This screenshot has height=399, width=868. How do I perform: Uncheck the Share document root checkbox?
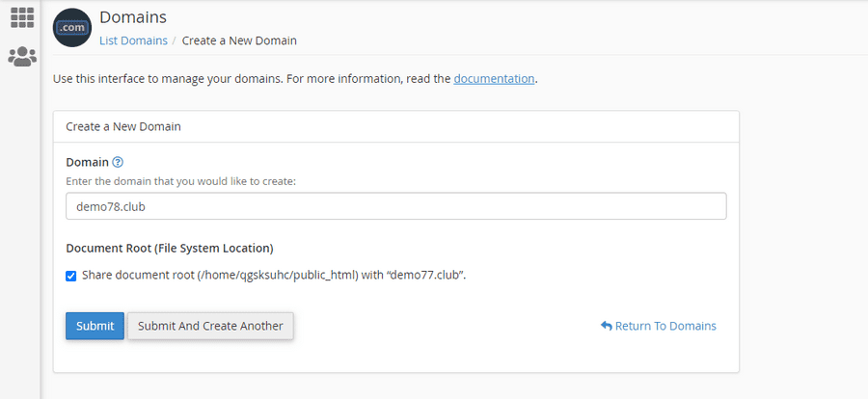pos(70,277)
